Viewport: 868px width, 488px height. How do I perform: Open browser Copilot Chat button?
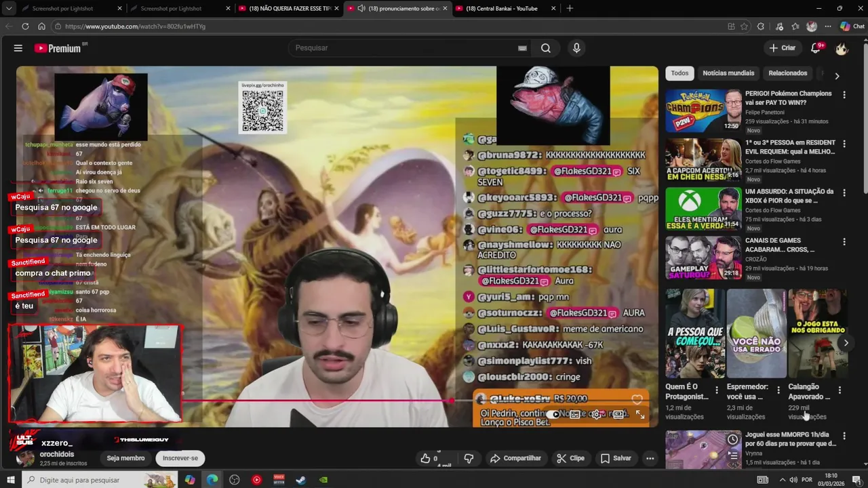point(852,26)
